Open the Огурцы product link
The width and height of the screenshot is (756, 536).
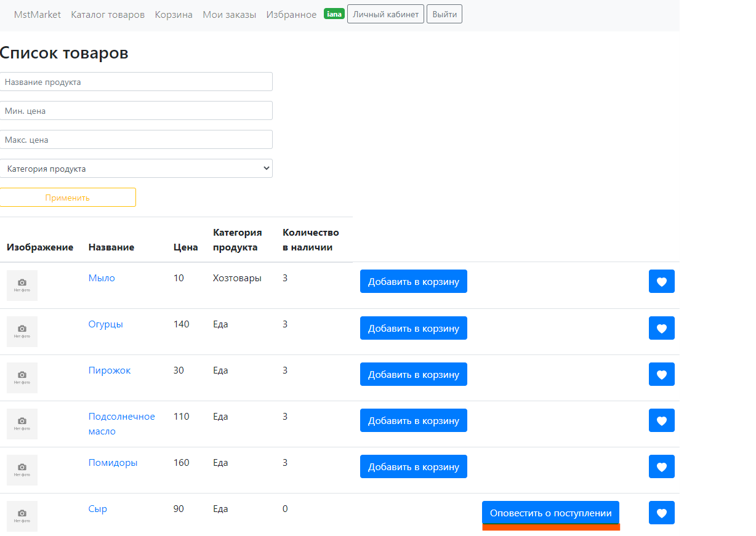pos(106,324)
